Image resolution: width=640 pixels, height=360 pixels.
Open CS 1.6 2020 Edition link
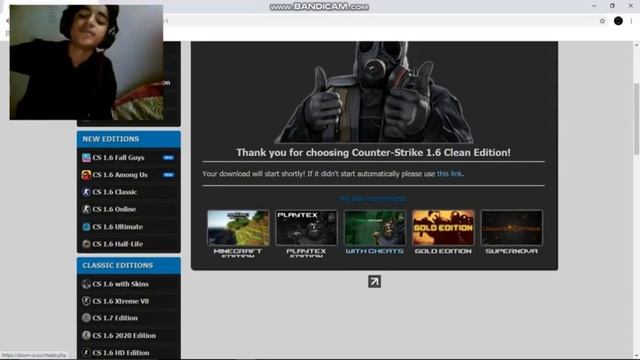[x=124, y=336]
